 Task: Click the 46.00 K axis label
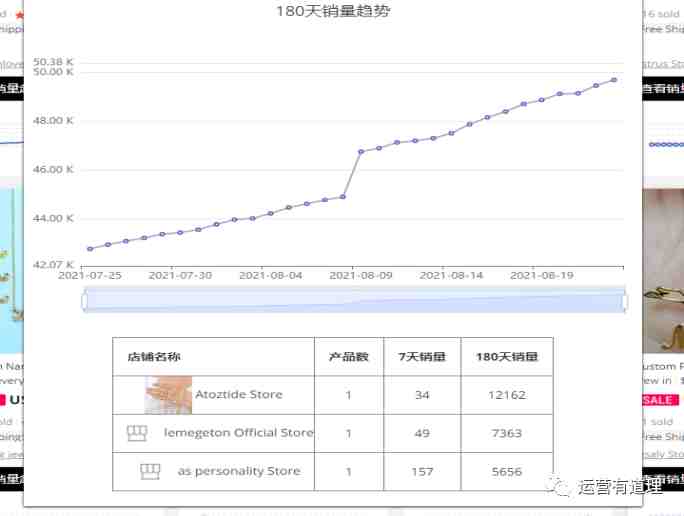click(x=53, y=169)
